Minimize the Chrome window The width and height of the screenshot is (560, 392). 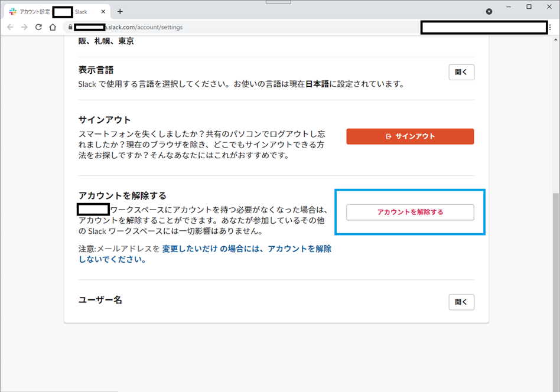tap(509, 6)
